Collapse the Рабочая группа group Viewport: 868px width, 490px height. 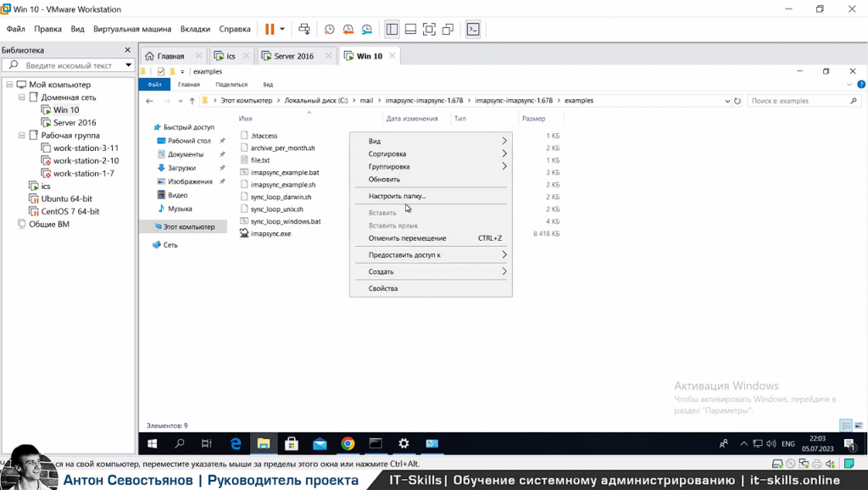21,135
